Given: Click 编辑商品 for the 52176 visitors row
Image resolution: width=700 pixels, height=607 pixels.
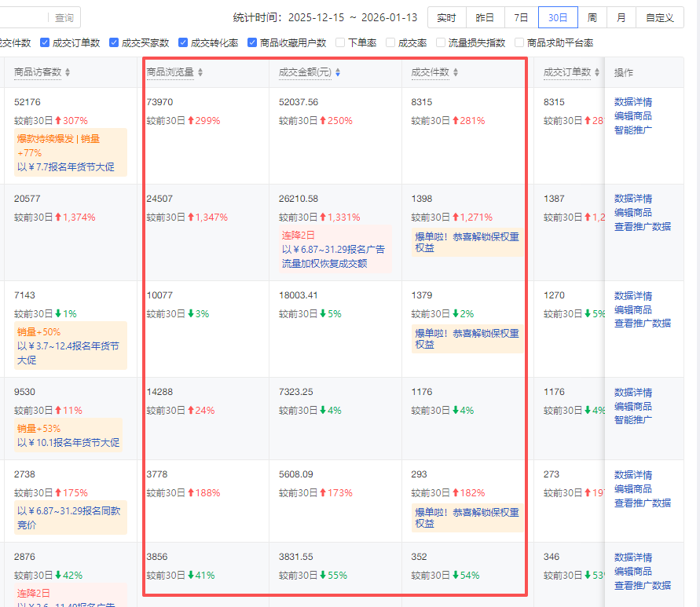Looking at the screenshot, I should 633,116.
